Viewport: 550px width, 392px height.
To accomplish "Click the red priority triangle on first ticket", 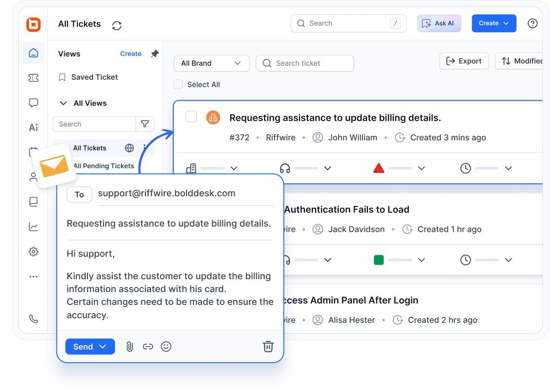I will pos(379,168).
